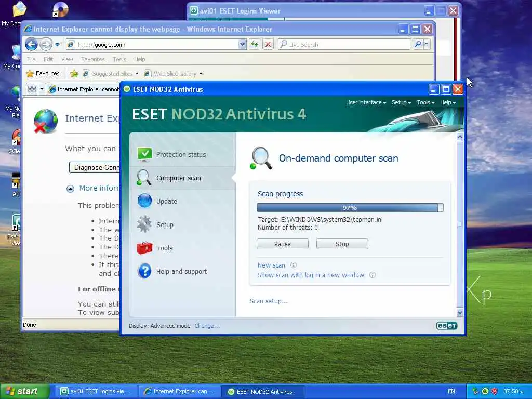
Task: Switch to avi01 ESET Logins Viewer taskbar button
Action: [x=96, y=392]
